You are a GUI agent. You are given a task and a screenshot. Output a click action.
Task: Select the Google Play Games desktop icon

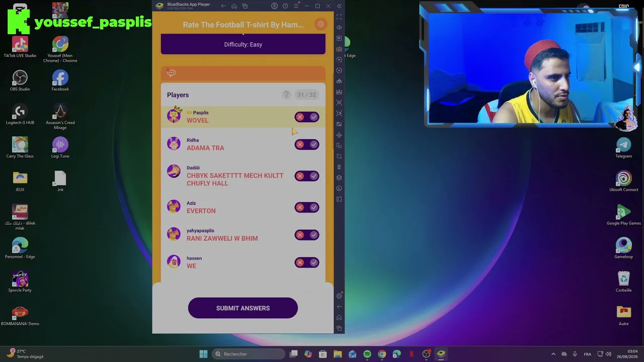coord(623,215)
